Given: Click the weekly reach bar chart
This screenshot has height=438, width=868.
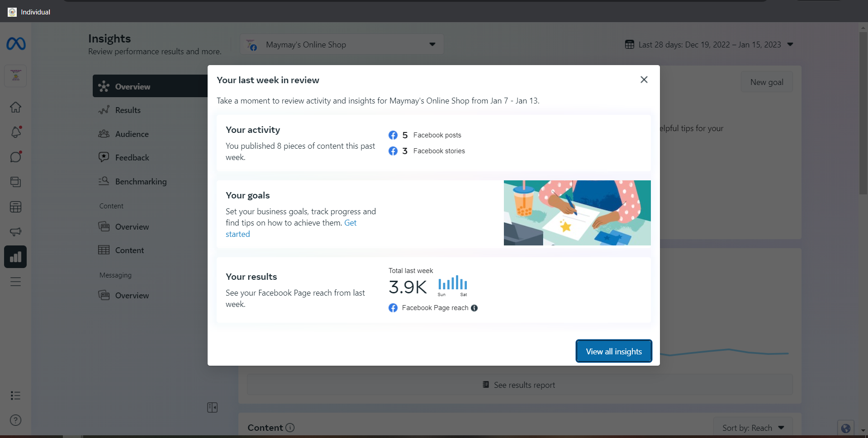Looking at the screenshot, I should (x=452, y=283).
